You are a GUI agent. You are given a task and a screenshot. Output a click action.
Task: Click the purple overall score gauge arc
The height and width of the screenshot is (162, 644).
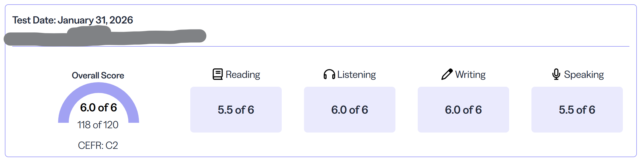pos(99,88)
